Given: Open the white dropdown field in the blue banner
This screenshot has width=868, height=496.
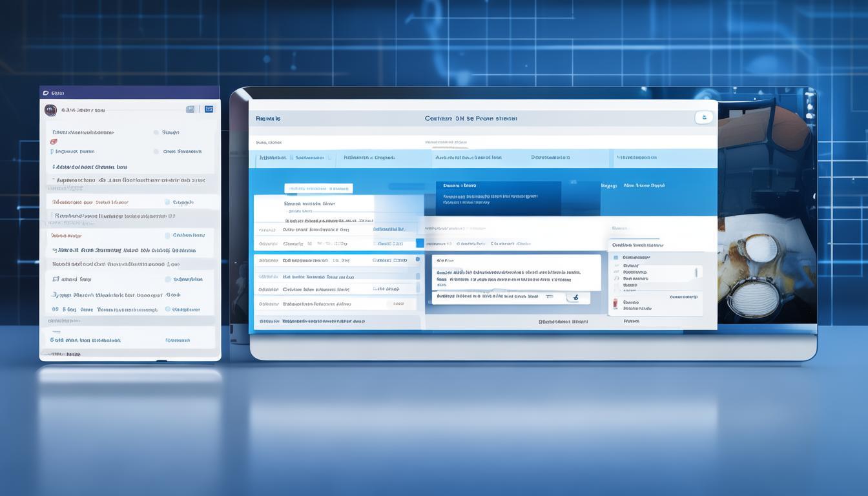Looking at the screenshot, I should [x=318, y=189].
